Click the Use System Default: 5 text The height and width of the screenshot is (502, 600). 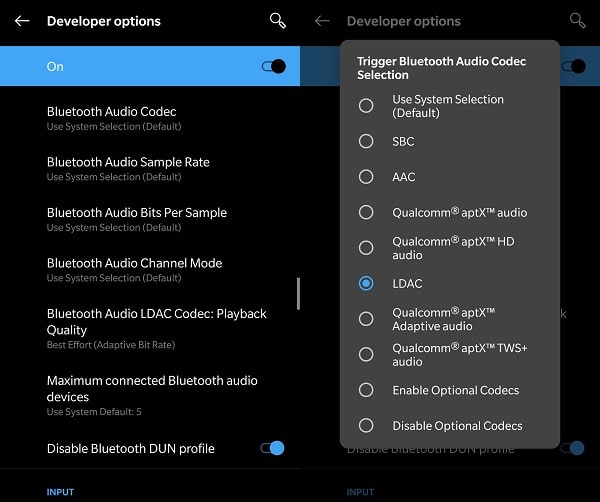(x=94, y=412)
